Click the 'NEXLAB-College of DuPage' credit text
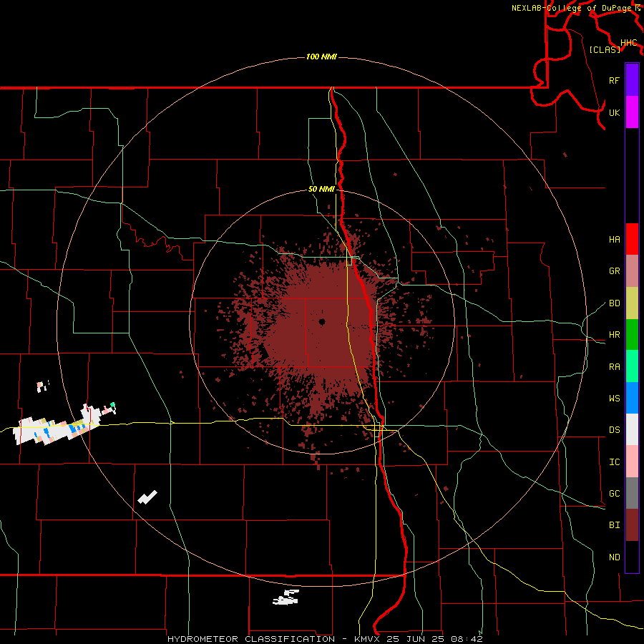Image resolution: width=644 pixels, height=644 pixels. (x=572, y=8)
